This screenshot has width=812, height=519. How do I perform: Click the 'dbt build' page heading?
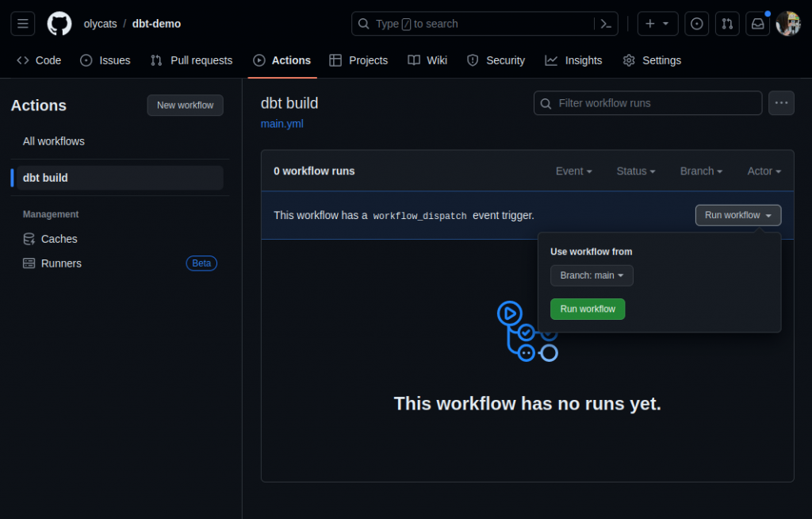pos(289,103)
